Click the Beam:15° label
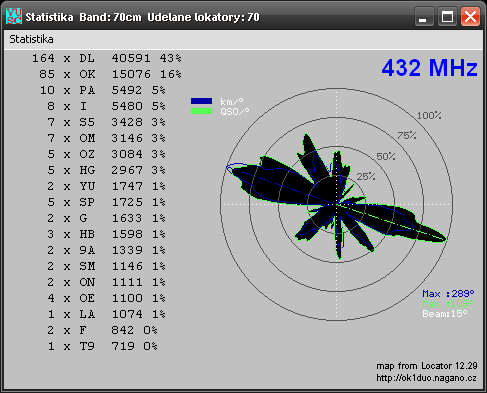 pos(445,314)
